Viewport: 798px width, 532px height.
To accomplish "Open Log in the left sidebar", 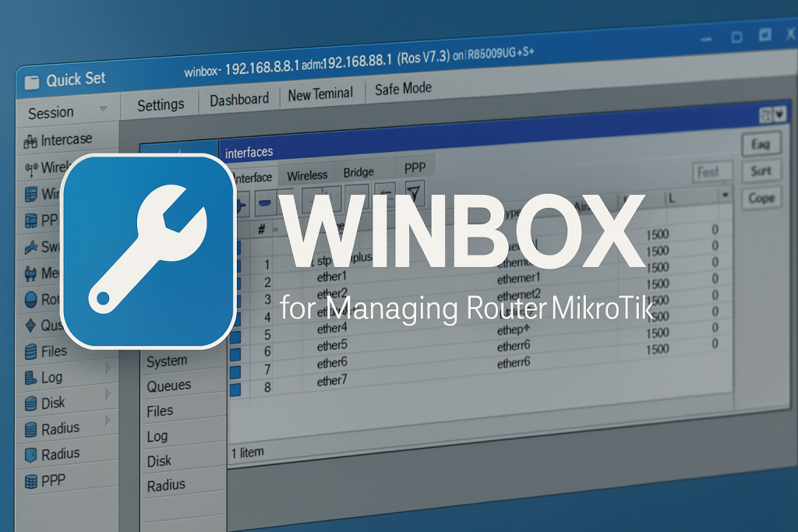I will (x=51, y=377).
